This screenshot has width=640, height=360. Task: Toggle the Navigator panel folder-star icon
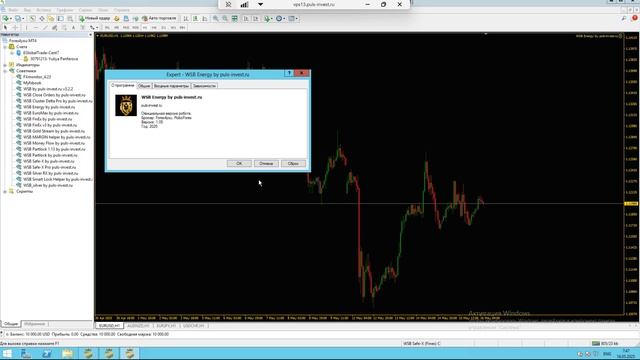click(x=51, y=18)
